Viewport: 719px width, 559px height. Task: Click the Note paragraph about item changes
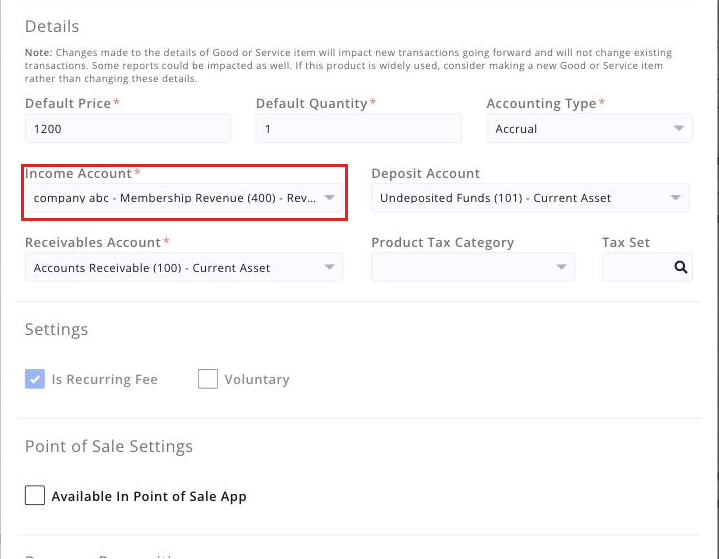pos(348,66)
